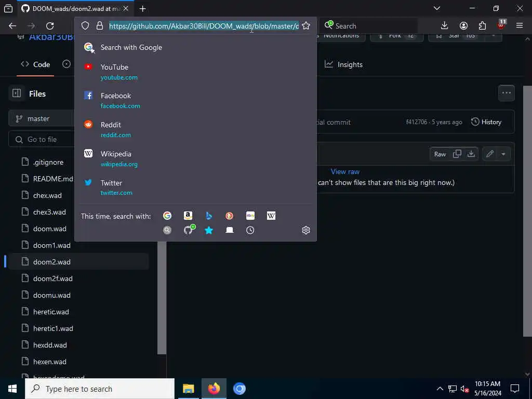Open commit History
The height and width of the screenshot is (399, 532).
486,122
